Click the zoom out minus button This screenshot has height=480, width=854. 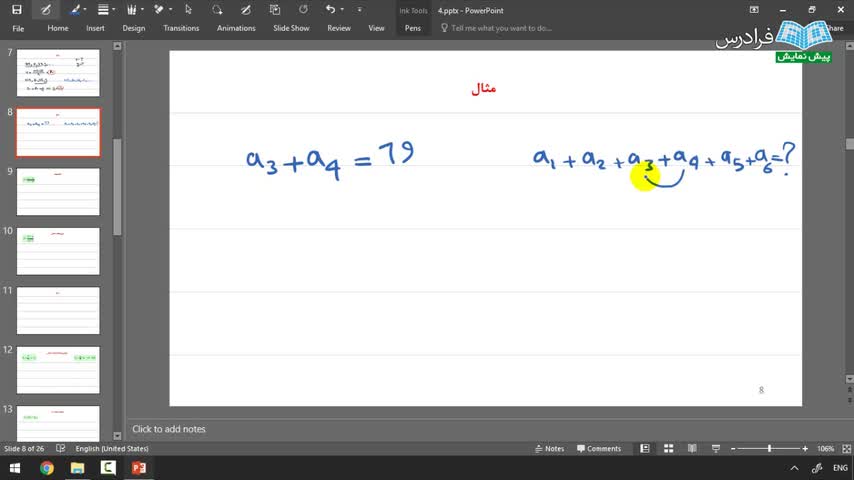coord(733,449)
